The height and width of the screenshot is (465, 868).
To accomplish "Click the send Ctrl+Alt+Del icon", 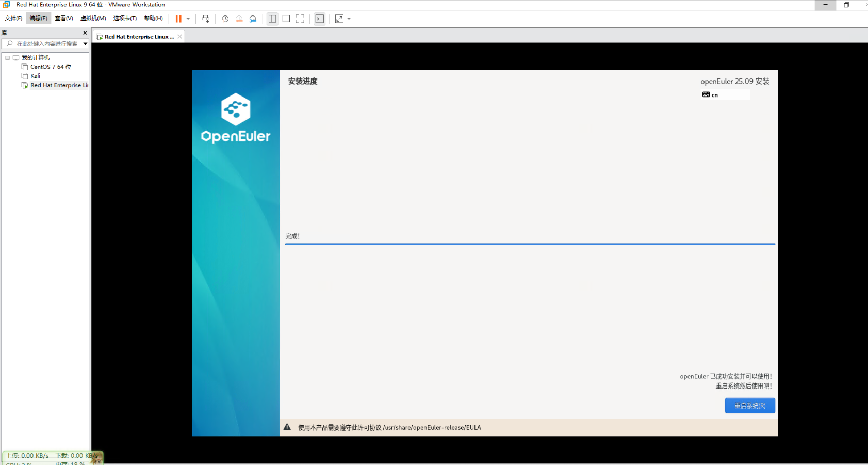I will (205, 19).
